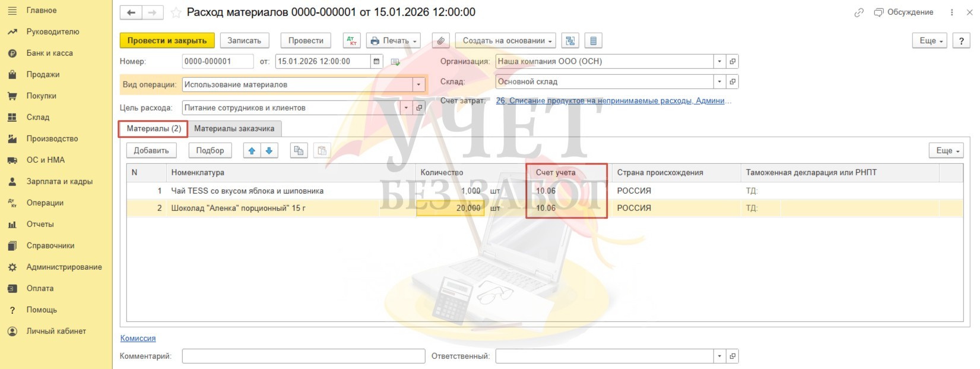The width and height of the screenshot is (980, 369).
Task: Click the Номер input field
Action: click(218, 61)
